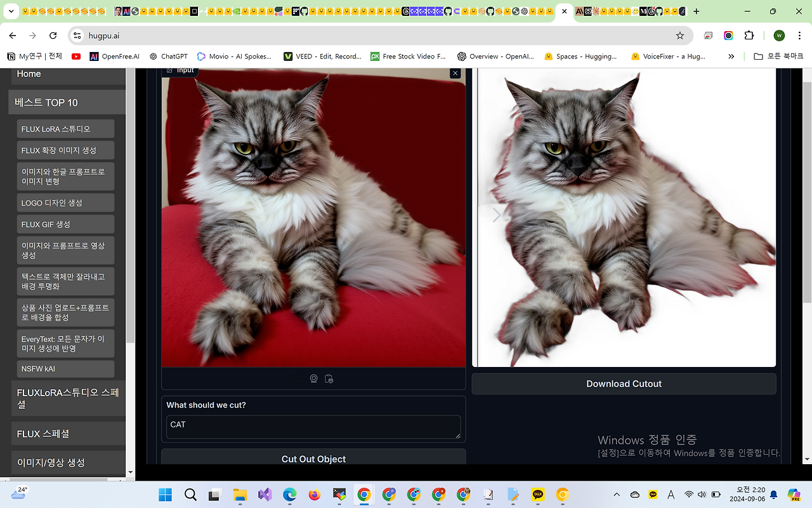Select the webcam capture icon below the input
This screenshot has width=812, height=508.
point(313,378)
